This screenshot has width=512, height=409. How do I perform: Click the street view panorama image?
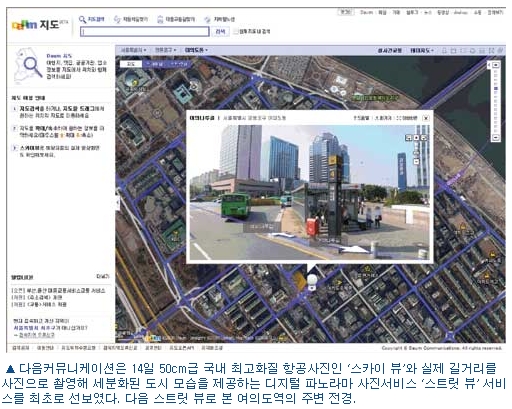(x=310, y=192)
